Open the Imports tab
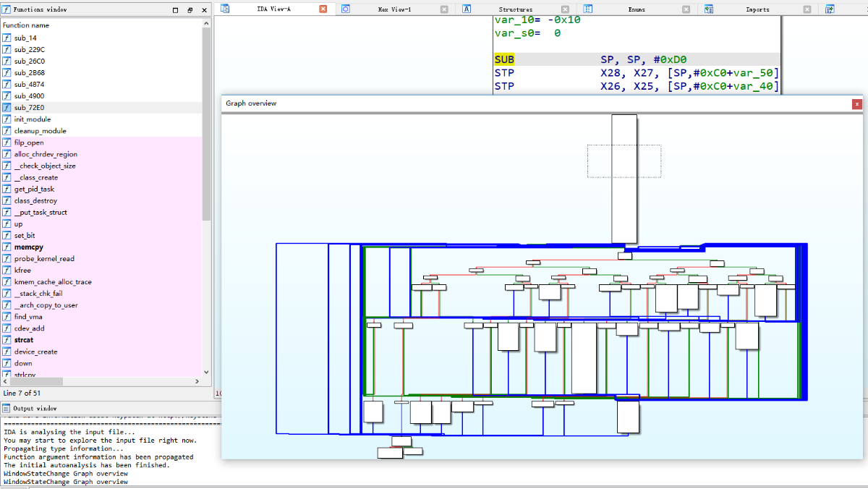 coord(758,9)
